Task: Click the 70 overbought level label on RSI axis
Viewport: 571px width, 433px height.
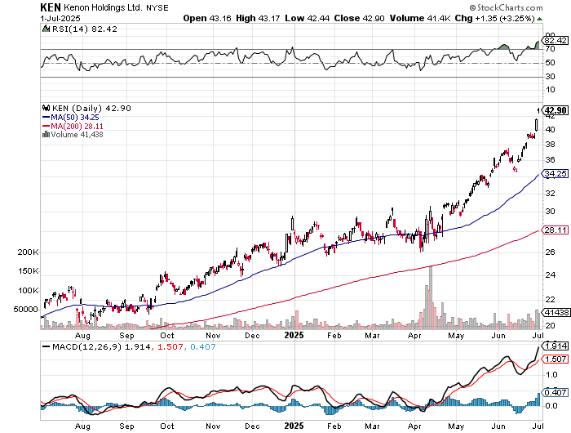Action: coord(550,49)
